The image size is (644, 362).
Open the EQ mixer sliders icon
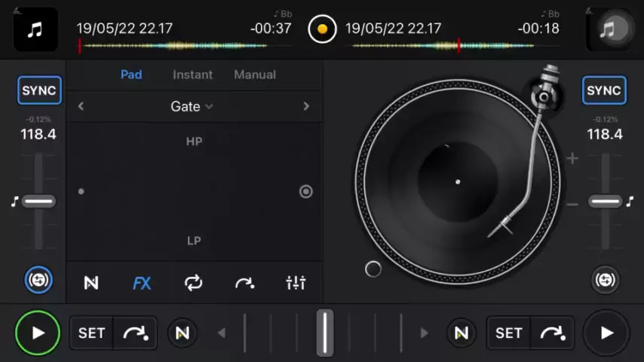tap(296, 283)
